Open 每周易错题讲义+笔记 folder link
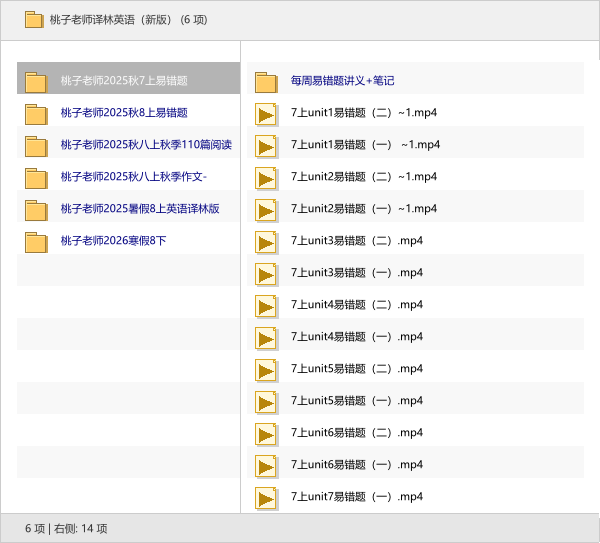 pos(342,81)
